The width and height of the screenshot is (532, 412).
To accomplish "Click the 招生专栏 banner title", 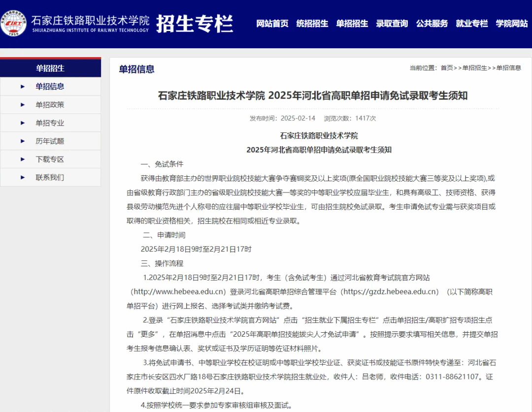I will click(x=195, y=24).
